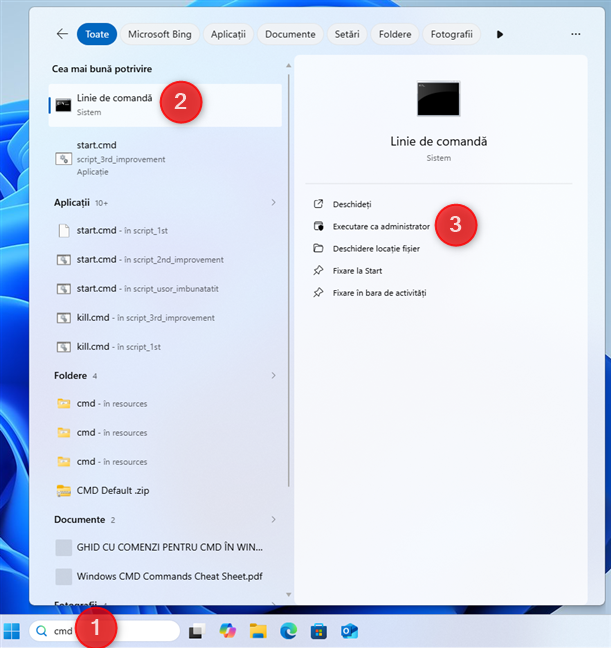Screen dimensions: 611x648
Task: Select the Toate filter tab
Action: point(97,34)
